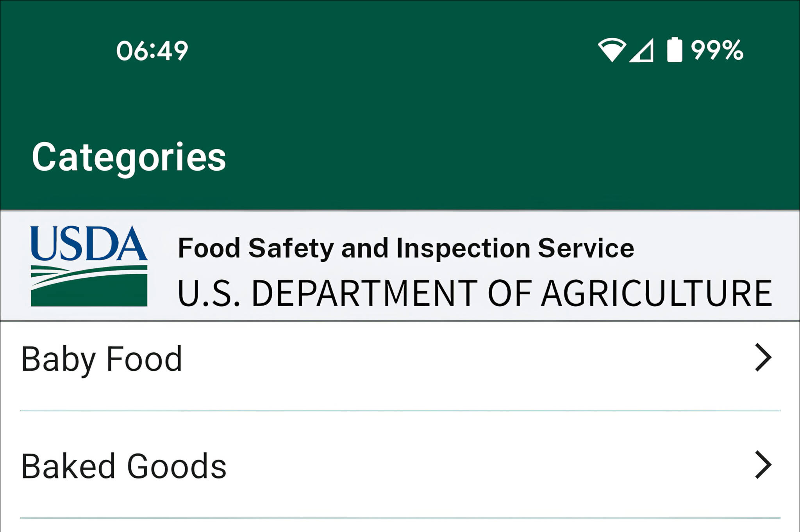The width and height of the screenshot is (800, 532).
Task: Open the Baby Food category
Action: coord(102,359)
